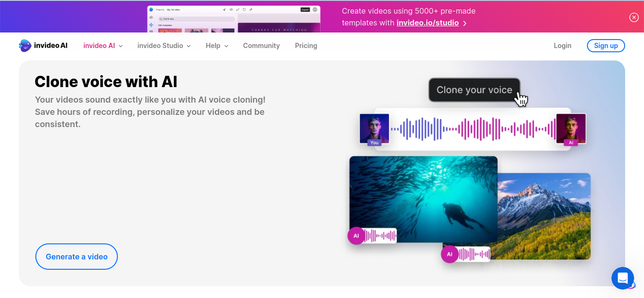This screenshot has width=644, height=298.
Task: Expand the invideo Studio dropdown
Action: (164, 46)
